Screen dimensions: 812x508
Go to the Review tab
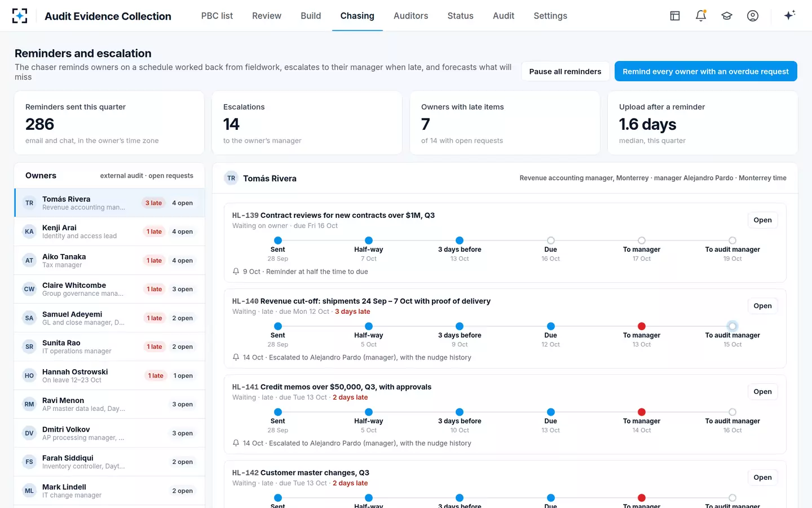click(267, 16)
